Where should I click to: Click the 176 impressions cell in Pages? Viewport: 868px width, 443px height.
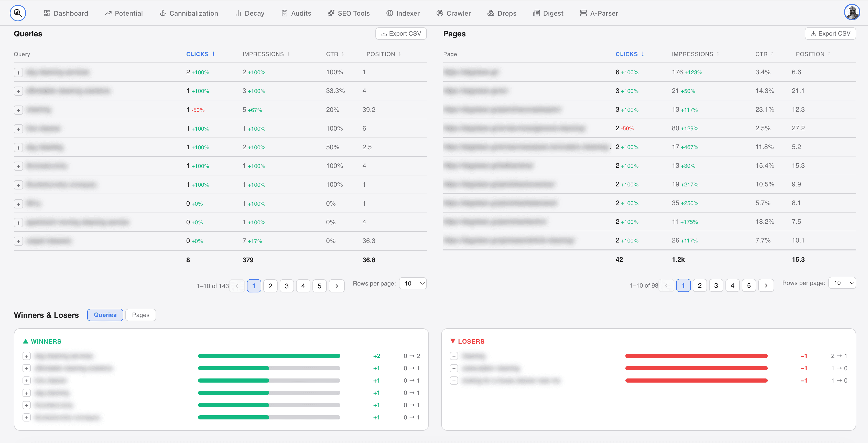[x=677, y=72]
